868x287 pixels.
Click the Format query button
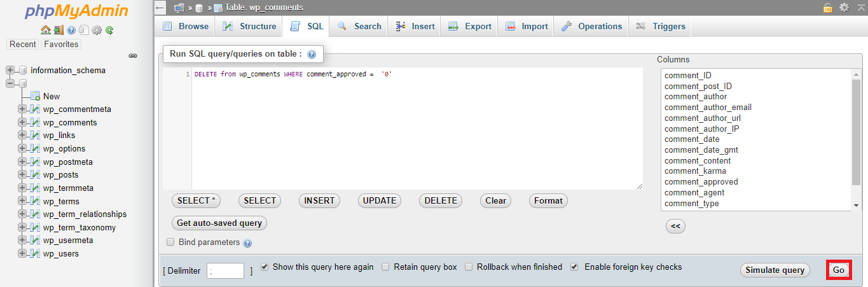(x=548, y=200)
